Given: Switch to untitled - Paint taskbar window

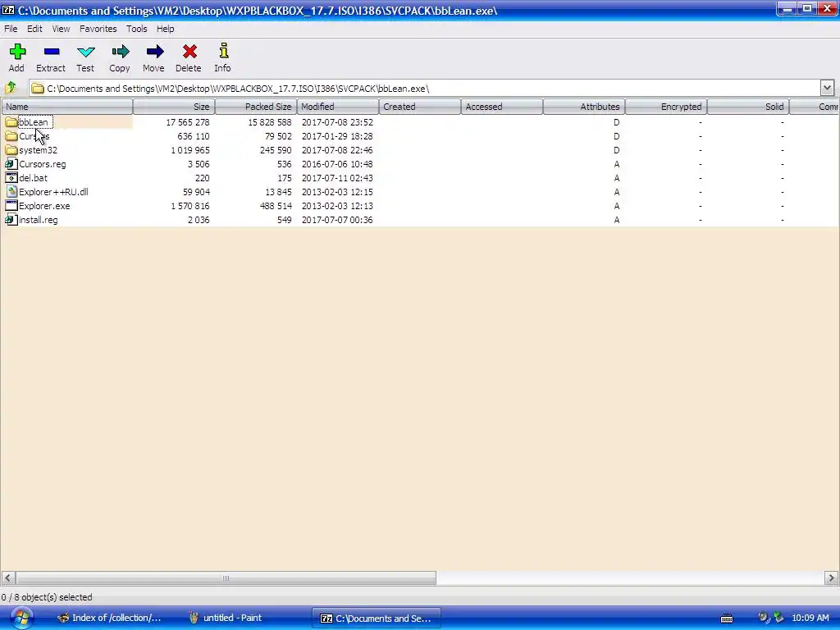Looking at the screenshot, I should pos(226,619).
